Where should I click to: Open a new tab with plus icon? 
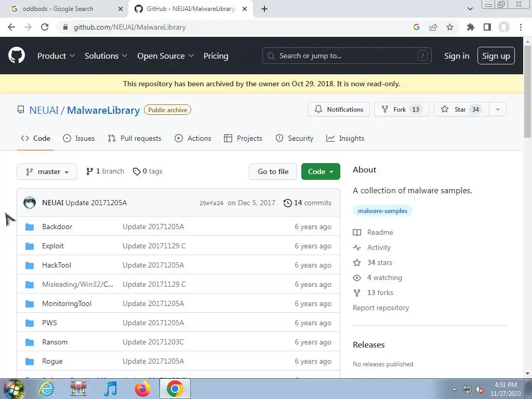tap(264, 9)
